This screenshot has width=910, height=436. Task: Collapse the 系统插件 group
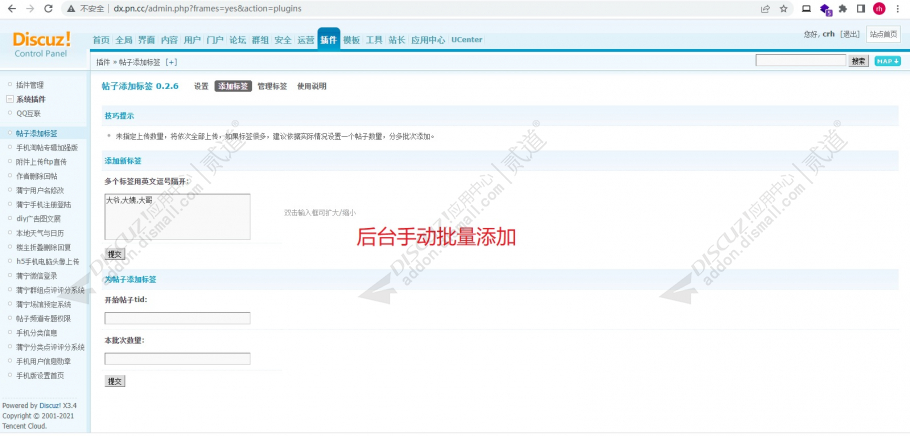(9, 99)
